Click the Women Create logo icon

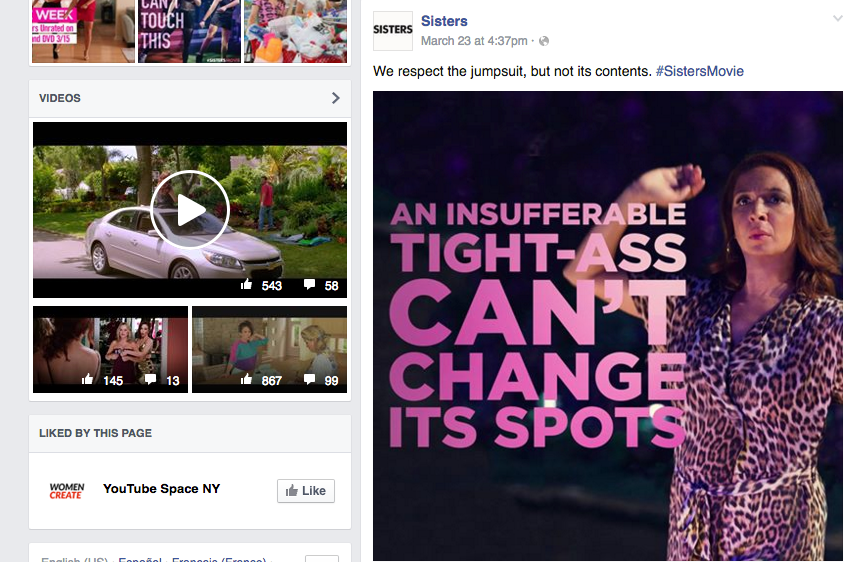tap(66, 490)
